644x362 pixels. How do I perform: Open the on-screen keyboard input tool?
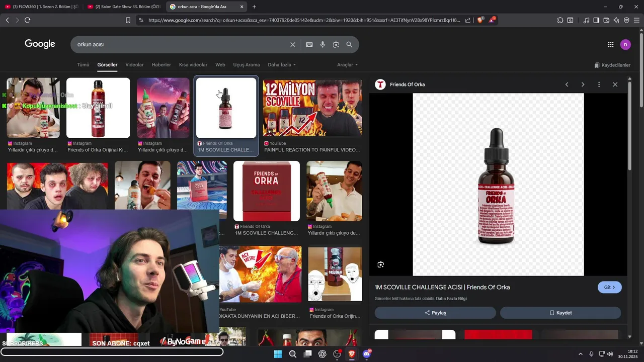pyautogui.click(x=309, y=45)
